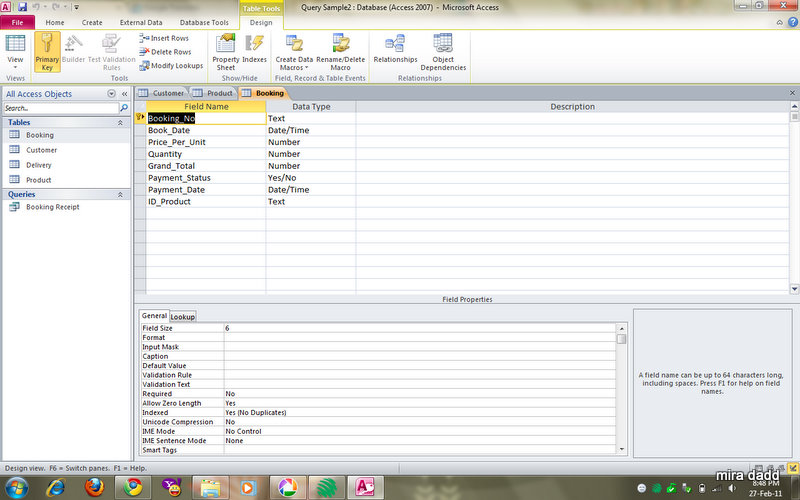Toggle the Property Sheet pane
The width and height of the screenshot is (800, 500).
[226, 52]
